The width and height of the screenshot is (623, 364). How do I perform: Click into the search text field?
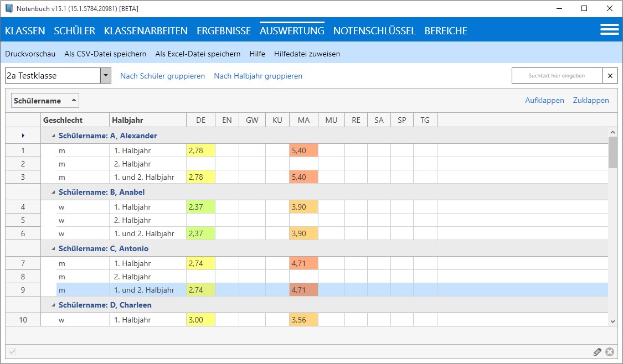(x=557, y=76)
